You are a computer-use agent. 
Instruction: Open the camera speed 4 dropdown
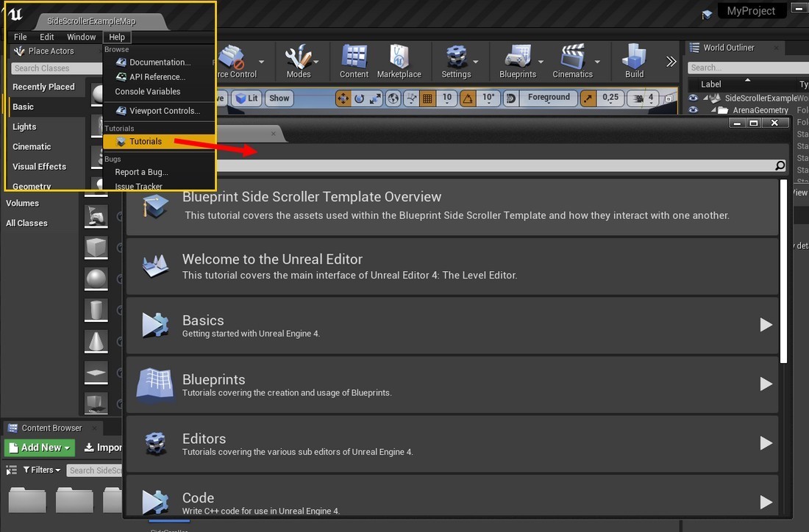[x=644, y=98]
